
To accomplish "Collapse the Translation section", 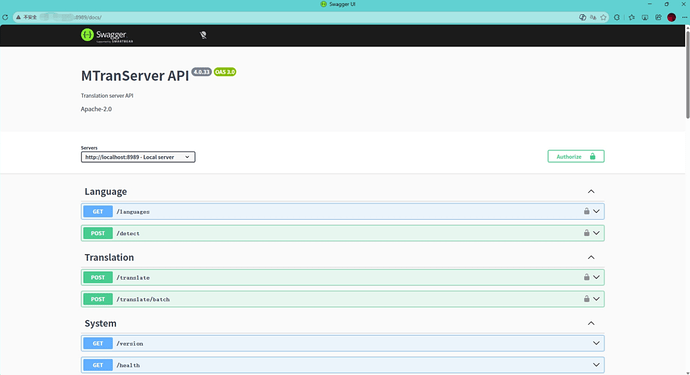I will click(x=591, y=257).
